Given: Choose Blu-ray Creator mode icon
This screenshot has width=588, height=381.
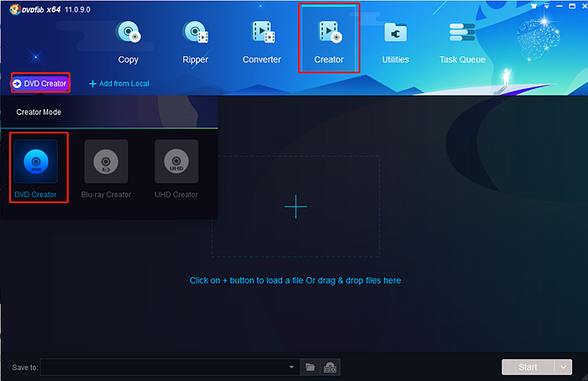Looking at the screenshot, I should [x=106, y=161].
